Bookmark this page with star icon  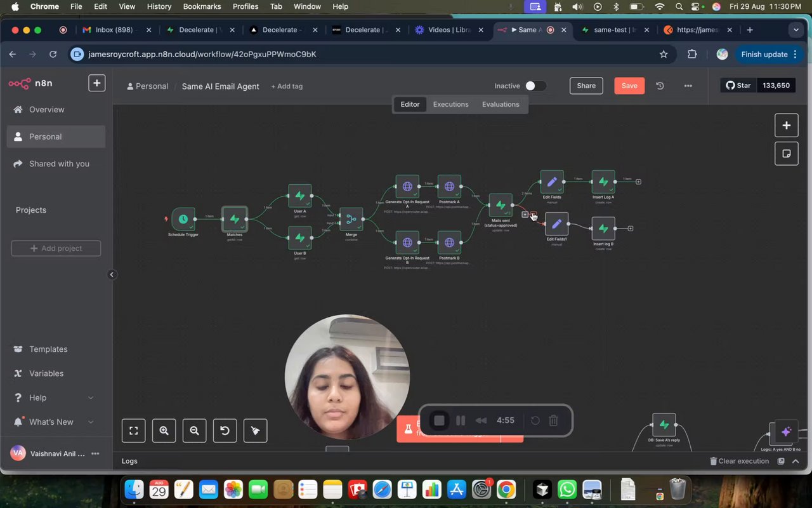[x=664, y=55]
